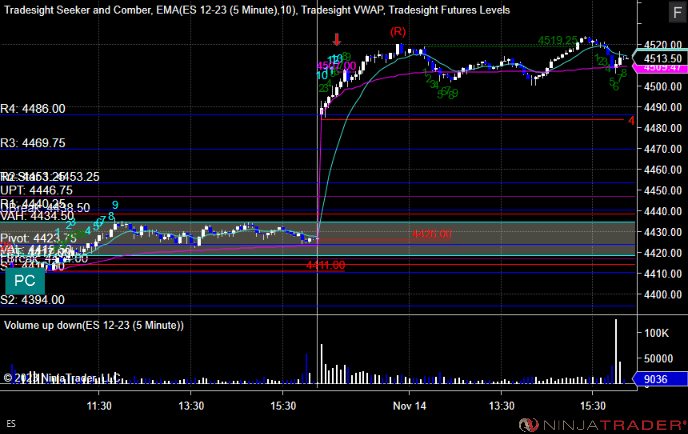Click the 11:30 time axis label
The height and width of the screenshot is (434, 688).
tap(99, 406)
